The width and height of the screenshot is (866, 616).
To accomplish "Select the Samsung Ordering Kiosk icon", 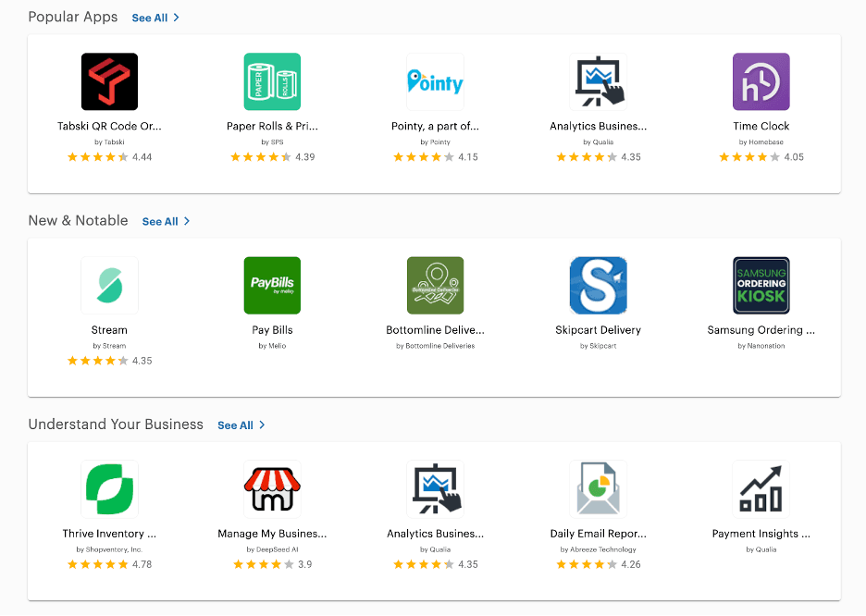I will (x=761, y=285).
